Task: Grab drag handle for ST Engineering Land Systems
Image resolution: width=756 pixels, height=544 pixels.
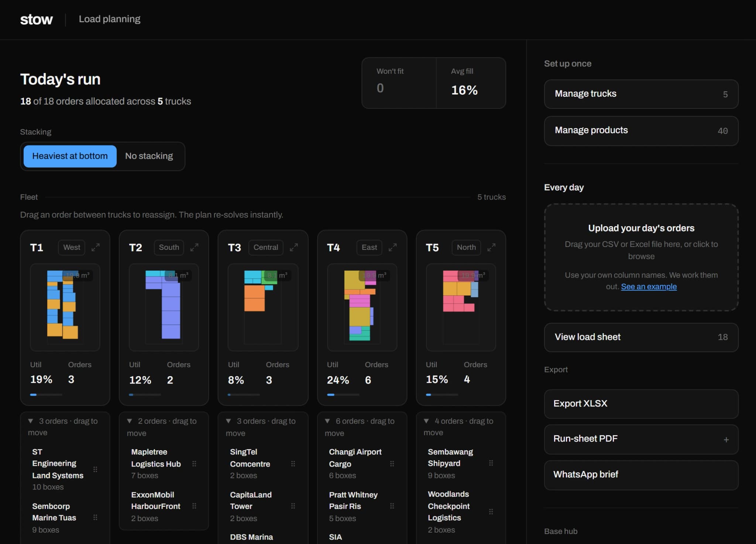Action: pos(95,469)
